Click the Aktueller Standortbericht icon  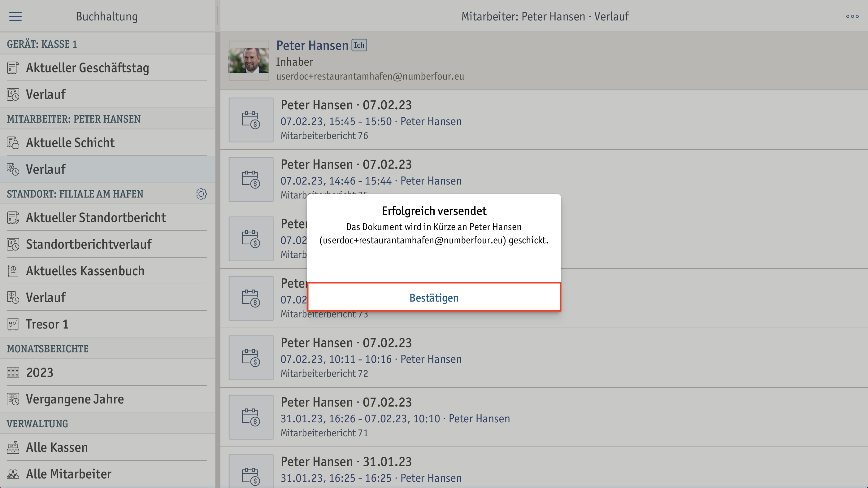13,218
